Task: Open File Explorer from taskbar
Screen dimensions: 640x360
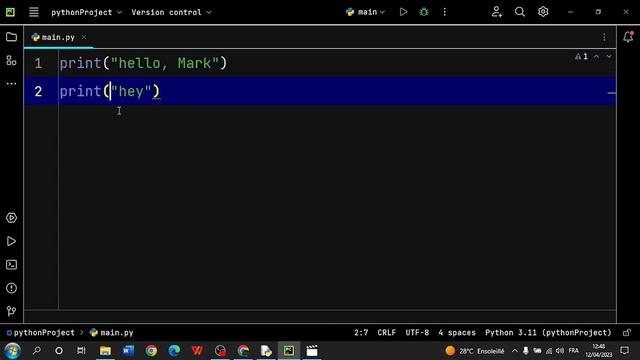Action: (105, 351)
